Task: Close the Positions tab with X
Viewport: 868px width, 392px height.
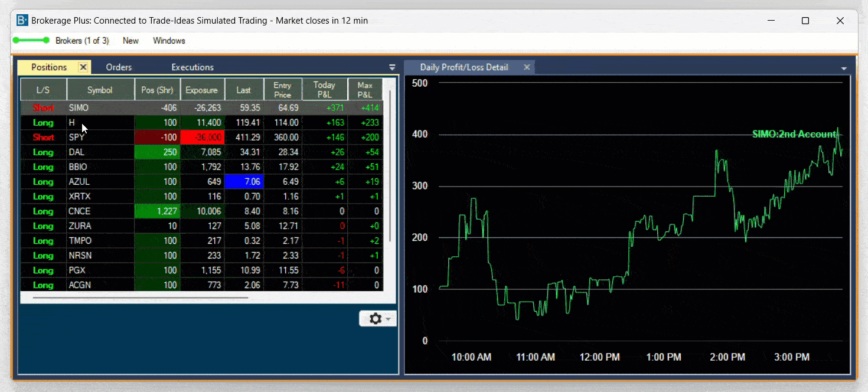Action: coord(83,67)
